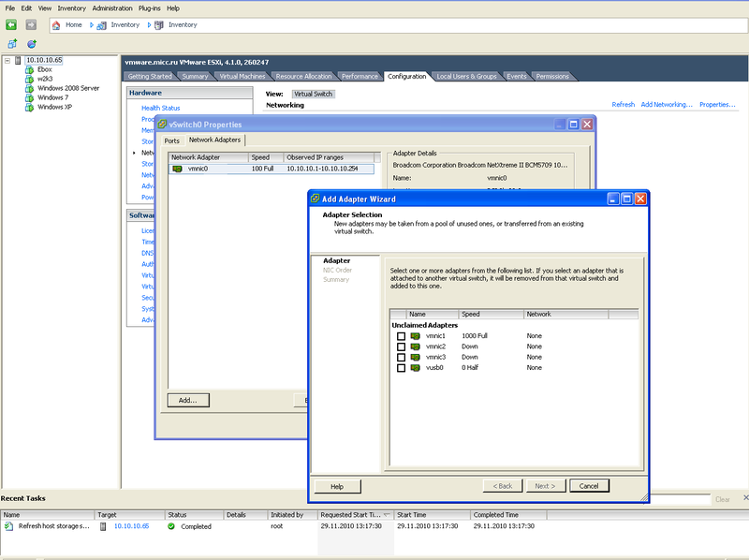Click the second Inventory breadcrumb icon
The image size is (749, 560).
159,25
